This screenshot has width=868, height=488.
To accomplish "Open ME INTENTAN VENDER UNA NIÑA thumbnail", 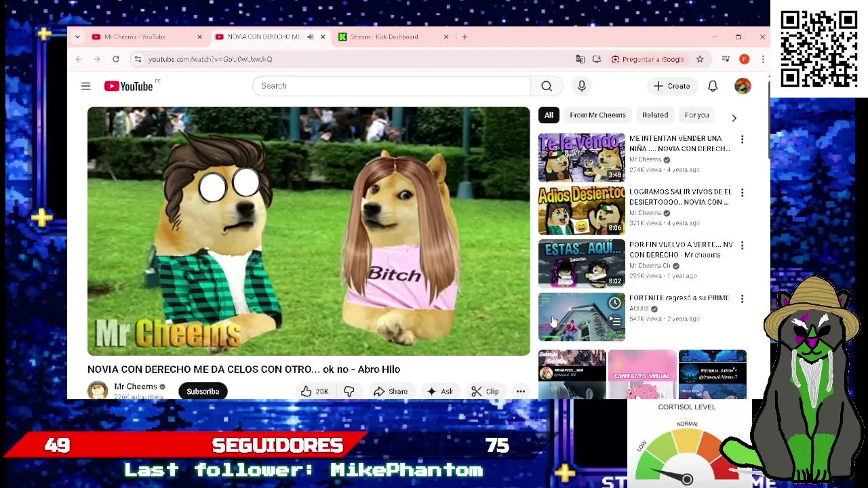I will tap(581, 157).
